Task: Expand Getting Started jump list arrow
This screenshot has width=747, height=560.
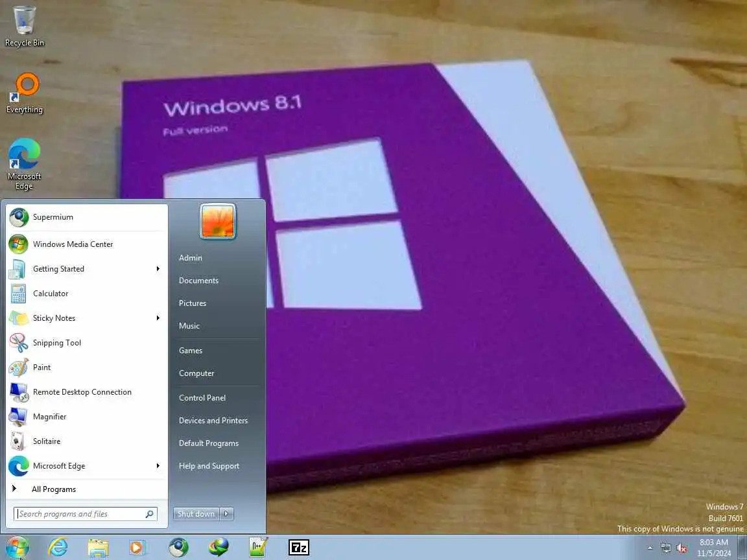Action: 158,269
